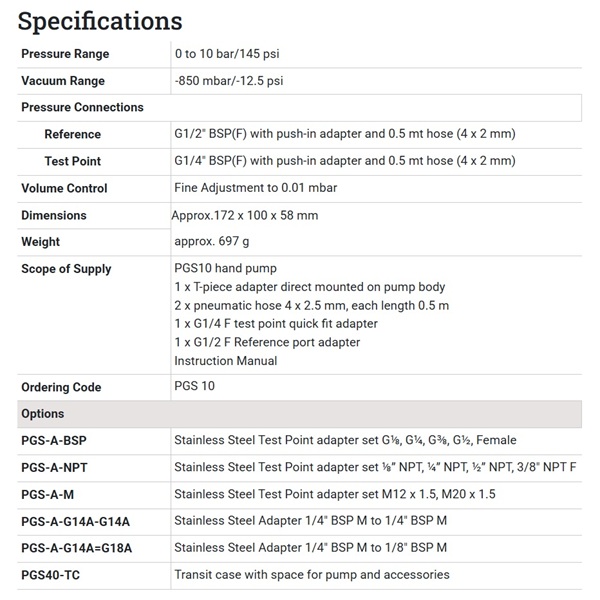Click the PGS40-TC transit case option

coord(50,575)
